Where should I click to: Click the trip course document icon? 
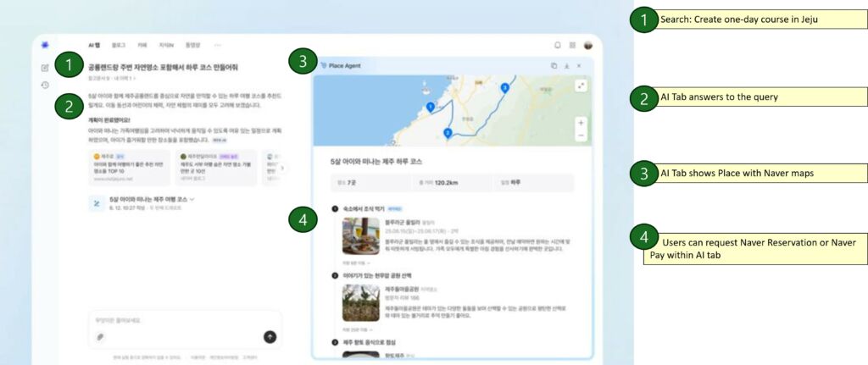coord(97,203)
